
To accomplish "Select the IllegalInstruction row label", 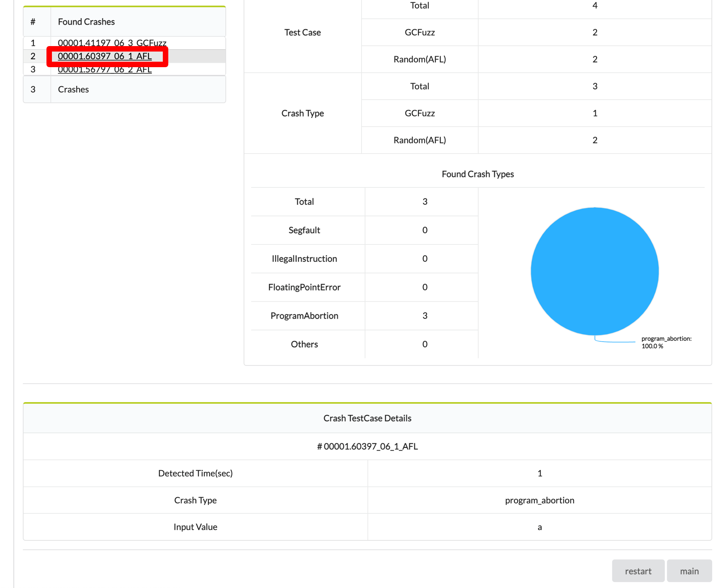I will tap(304, 258).
